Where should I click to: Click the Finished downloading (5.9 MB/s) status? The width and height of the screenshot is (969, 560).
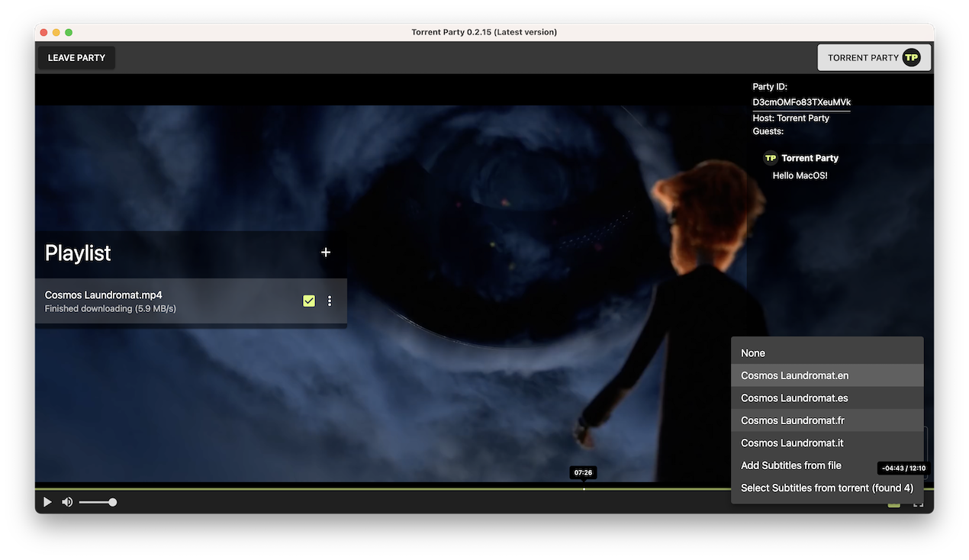(x=111, y=309)
